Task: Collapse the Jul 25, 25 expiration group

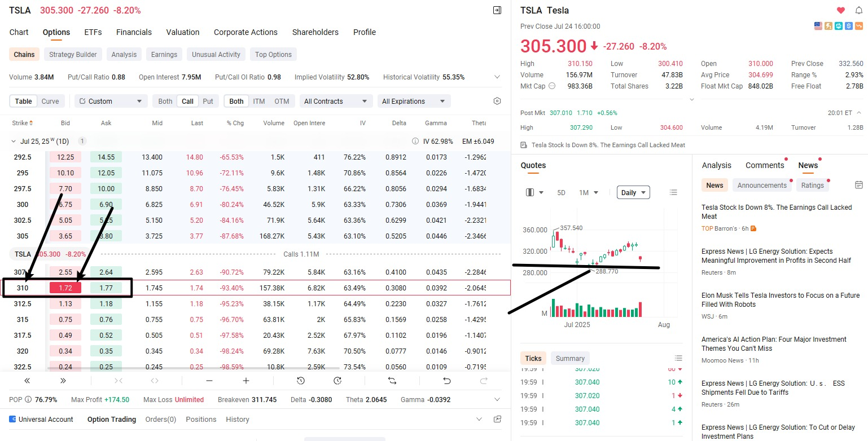Action: (x=14, y=141)
